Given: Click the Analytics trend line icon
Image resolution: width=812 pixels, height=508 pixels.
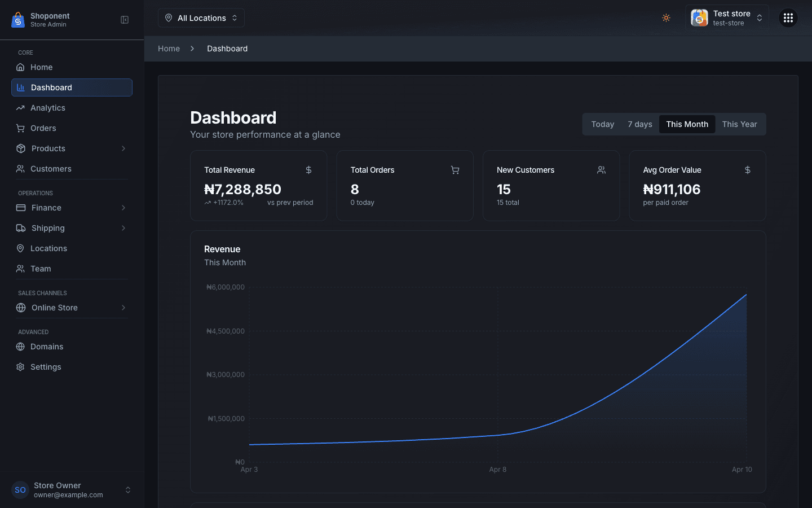Looking at the screenshot, I should click(20, 108).
